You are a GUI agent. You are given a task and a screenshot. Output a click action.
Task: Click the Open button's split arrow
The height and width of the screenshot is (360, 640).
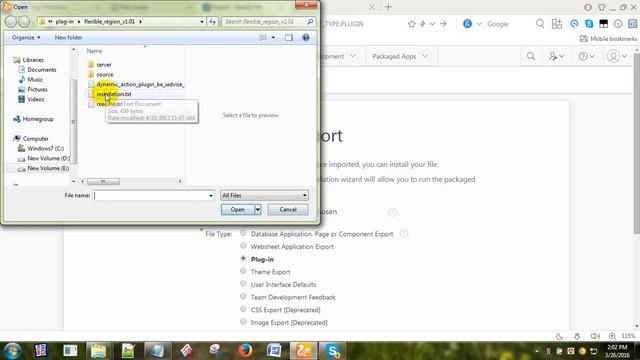pyautogui.click(x=258, y=209)
